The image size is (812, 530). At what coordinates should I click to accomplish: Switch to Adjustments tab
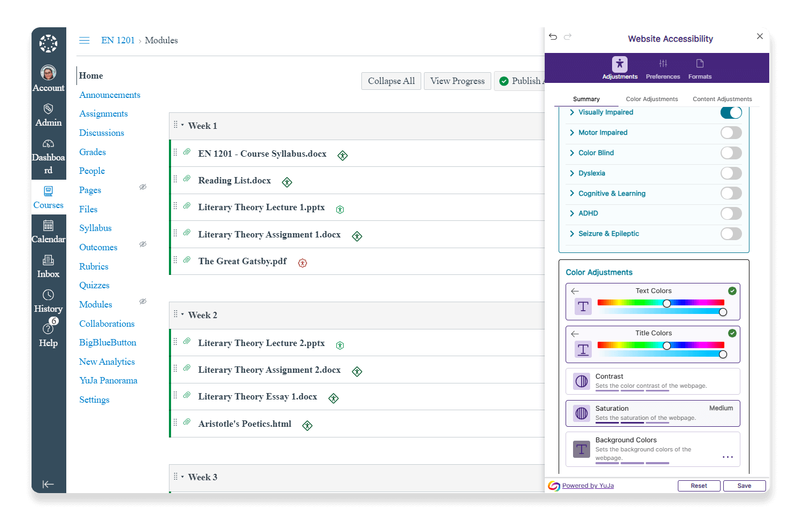pyautogui.click(x=620, y=68)
